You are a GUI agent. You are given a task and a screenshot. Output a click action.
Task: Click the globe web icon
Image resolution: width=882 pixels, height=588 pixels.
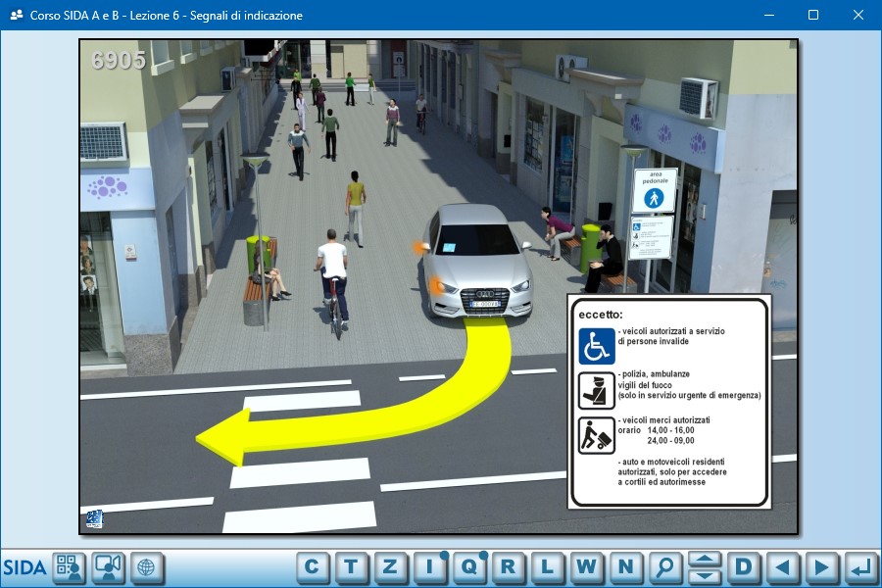click(147, 567)
